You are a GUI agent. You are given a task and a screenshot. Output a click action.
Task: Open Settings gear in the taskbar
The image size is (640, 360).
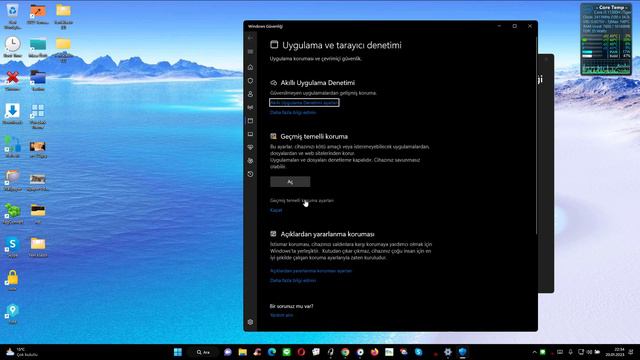[x=448, y=352]
